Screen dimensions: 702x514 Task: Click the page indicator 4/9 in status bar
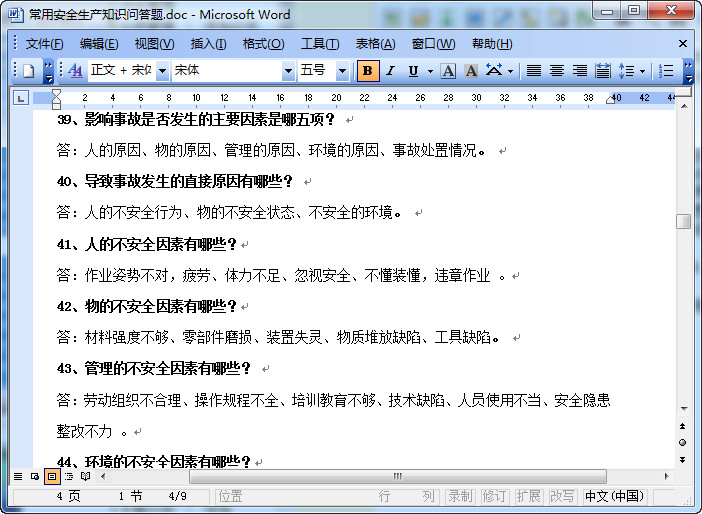178,496
